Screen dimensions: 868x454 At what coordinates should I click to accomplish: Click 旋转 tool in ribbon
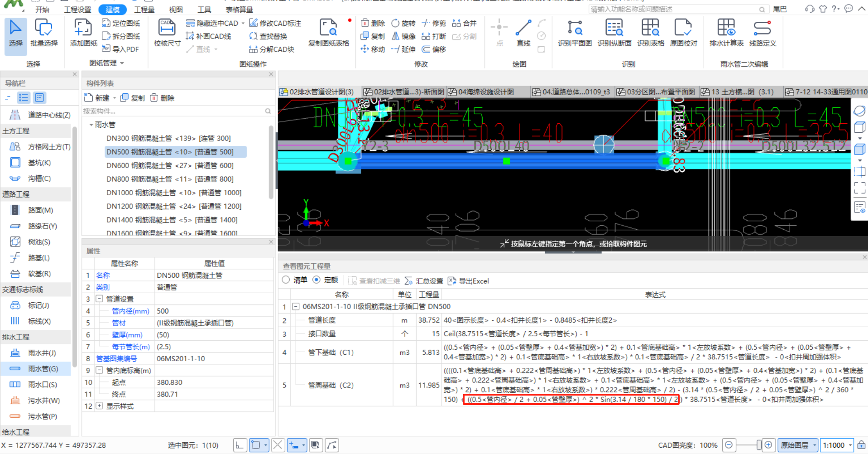click(x=403, y=23)
